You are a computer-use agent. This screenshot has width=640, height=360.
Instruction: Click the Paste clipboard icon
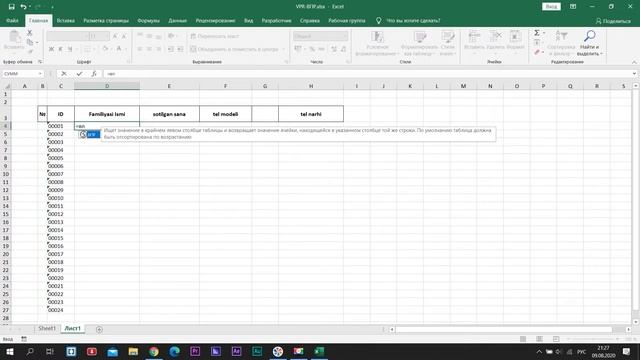coord(14,36)
